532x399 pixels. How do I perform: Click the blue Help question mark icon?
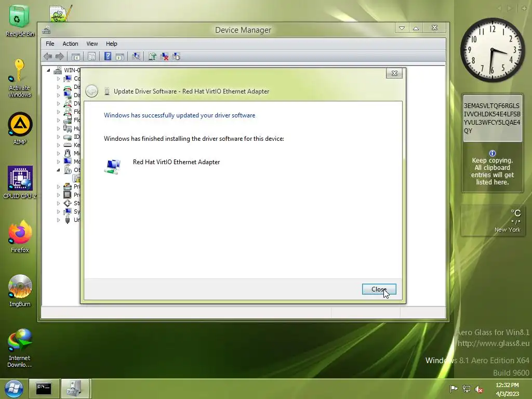click(x=108, y=56)
